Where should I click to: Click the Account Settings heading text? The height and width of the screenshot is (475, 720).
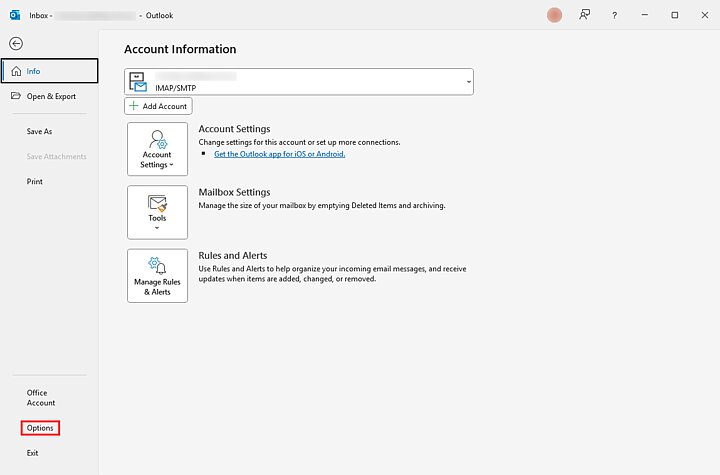pyautogui.click(x=234, y=129)
